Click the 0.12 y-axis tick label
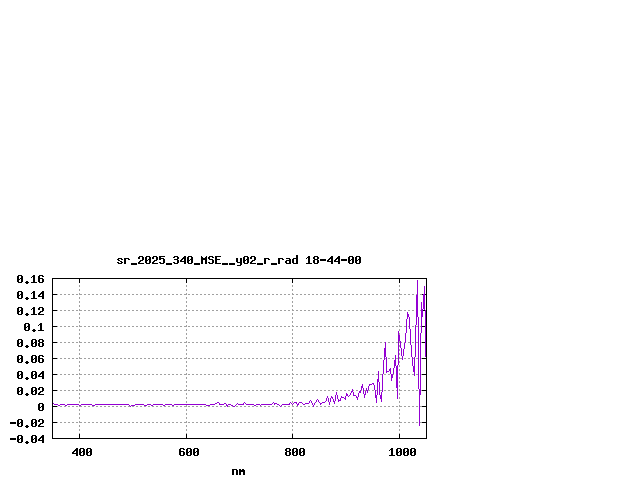This screenshot has height=480, width=640. point(30,311)
